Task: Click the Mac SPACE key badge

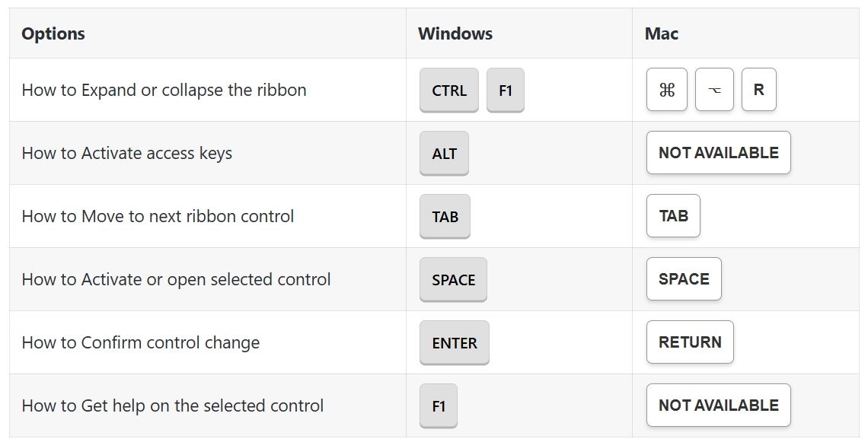Action: (684, 279)
